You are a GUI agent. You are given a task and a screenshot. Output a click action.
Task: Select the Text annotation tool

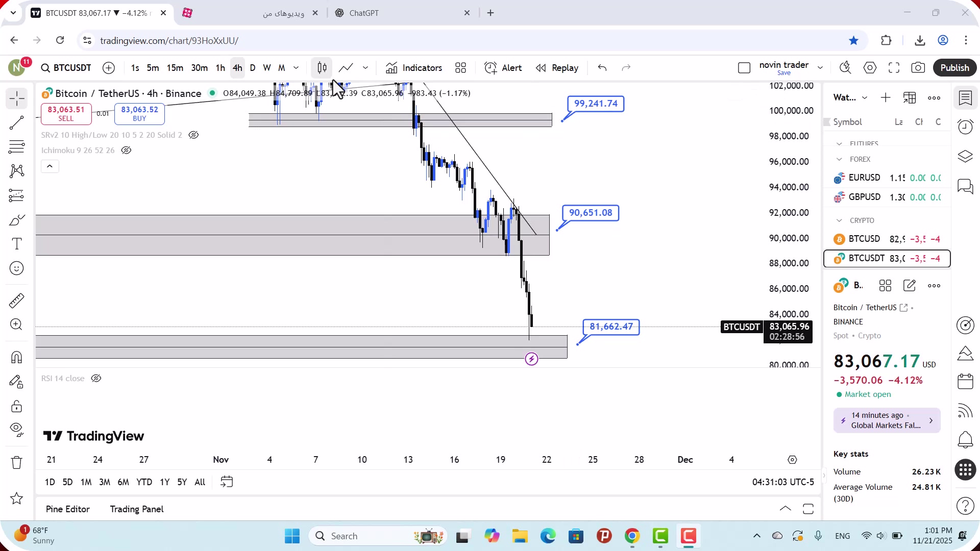coord(17,244)
